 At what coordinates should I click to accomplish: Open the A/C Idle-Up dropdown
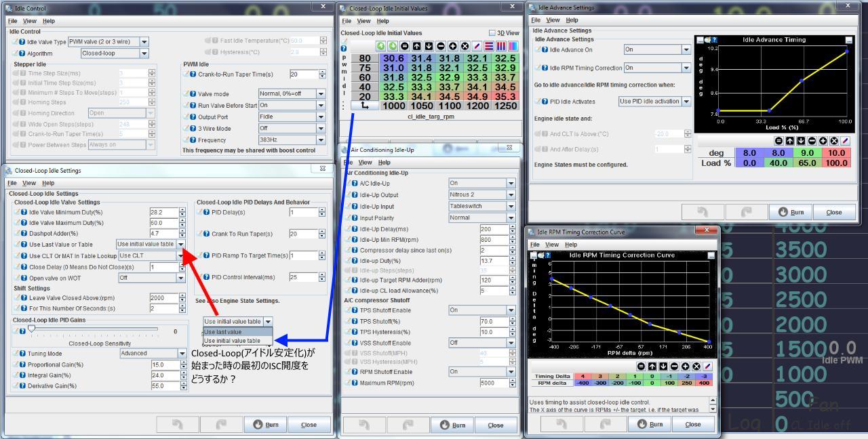click(511, 183)
